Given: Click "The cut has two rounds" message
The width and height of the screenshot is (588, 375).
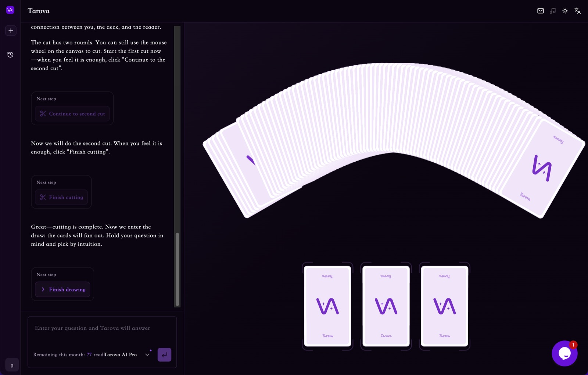Looking at the screenshot, I should [99, 55].
